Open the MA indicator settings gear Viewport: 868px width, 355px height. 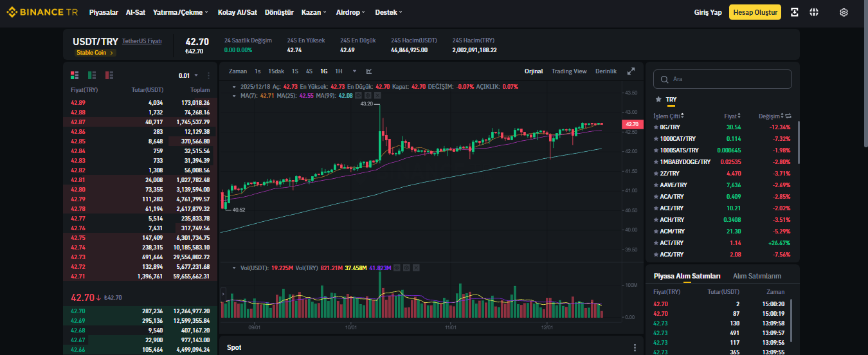pyautogui.click(x=368, y=95)
